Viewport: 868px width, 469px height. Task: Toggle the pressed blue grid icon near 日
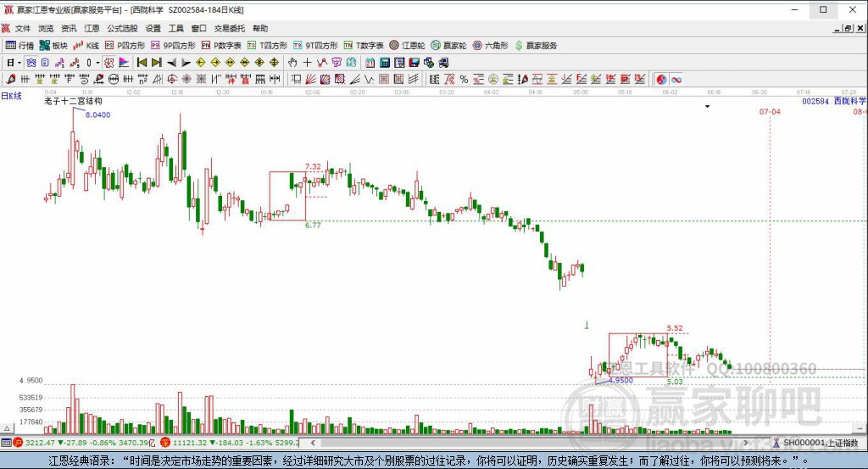(31, 63)
